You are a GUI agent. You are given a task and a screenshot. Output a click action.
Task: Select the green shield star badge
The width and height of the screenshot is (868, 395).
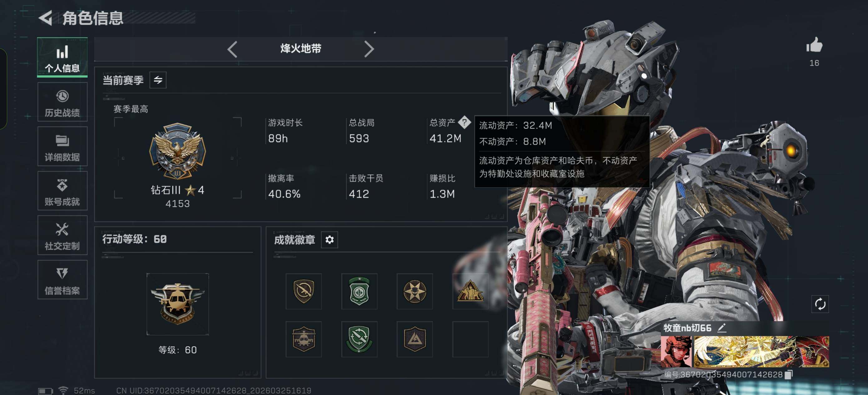(359, 292)
